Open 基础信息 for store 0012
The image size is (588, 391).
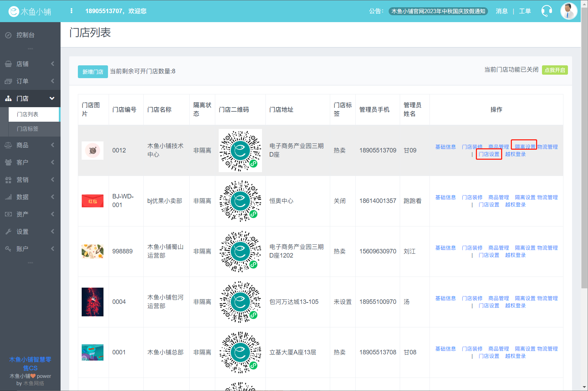tap(445, 147)
